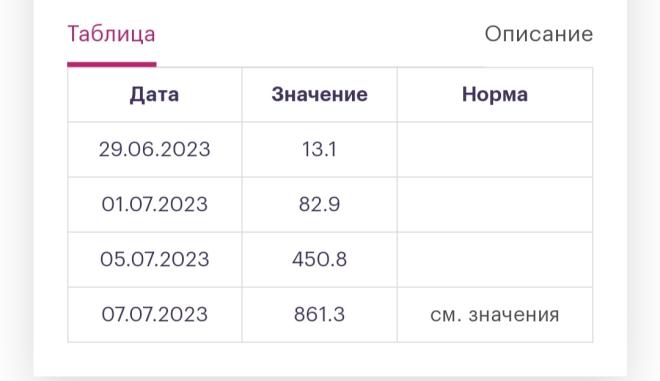
Task: Select the Норма column header
Action: pos(495,94)
